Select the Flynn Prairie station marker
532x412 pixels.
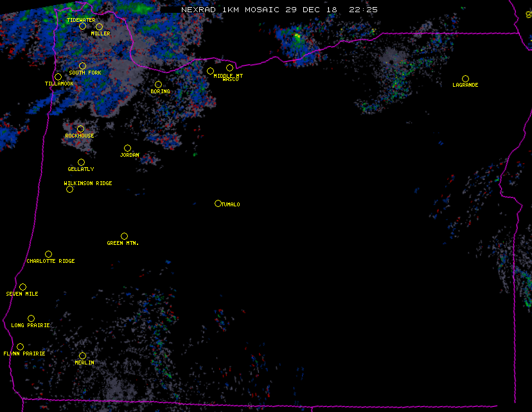tap(20, 346)
